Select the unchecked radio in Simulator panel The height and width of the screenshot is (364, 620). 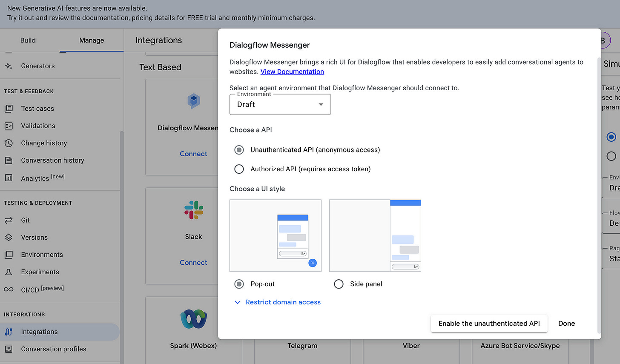(611, 156)
